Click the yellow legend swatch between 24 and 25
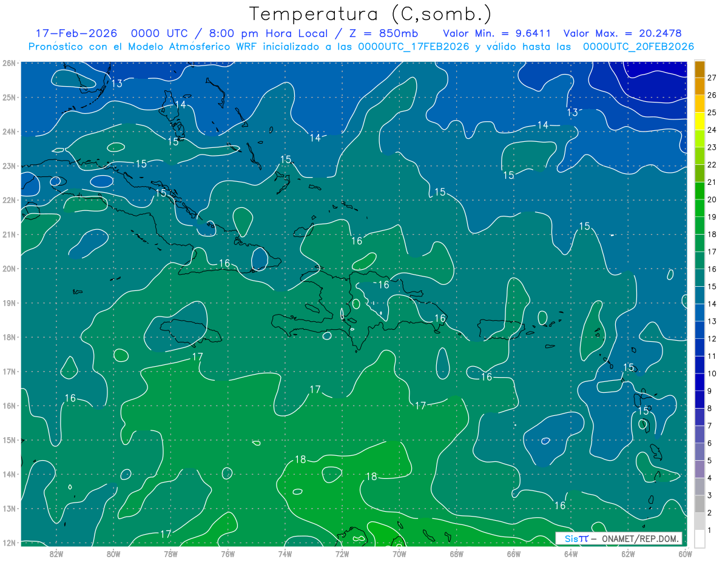This screenshot has width=728, height=562. (x=699, y=121)
